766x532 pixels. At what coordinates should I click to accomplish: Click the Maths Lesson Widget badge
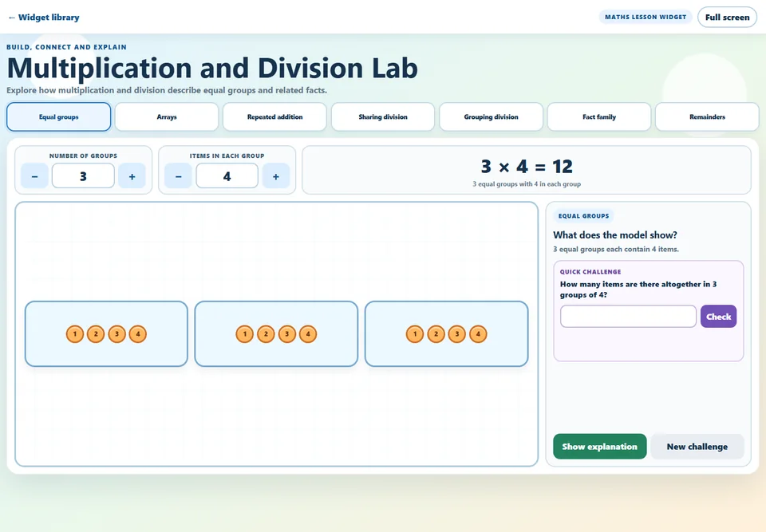tap(646, 17)
